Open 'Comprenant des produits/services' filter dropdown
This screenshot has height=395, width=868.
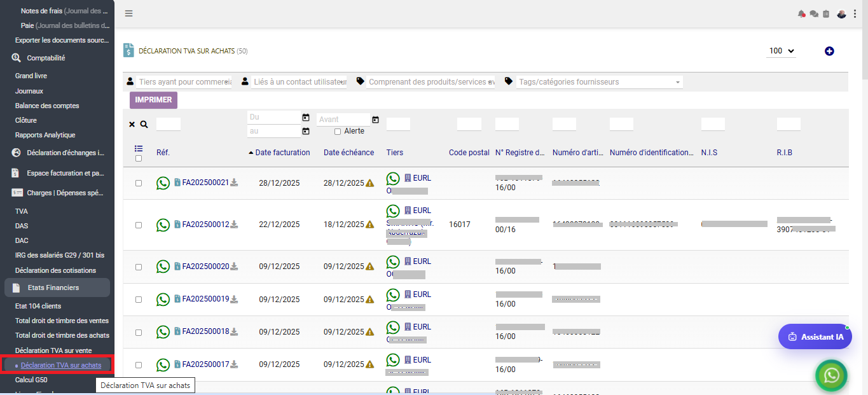[431, 82]
